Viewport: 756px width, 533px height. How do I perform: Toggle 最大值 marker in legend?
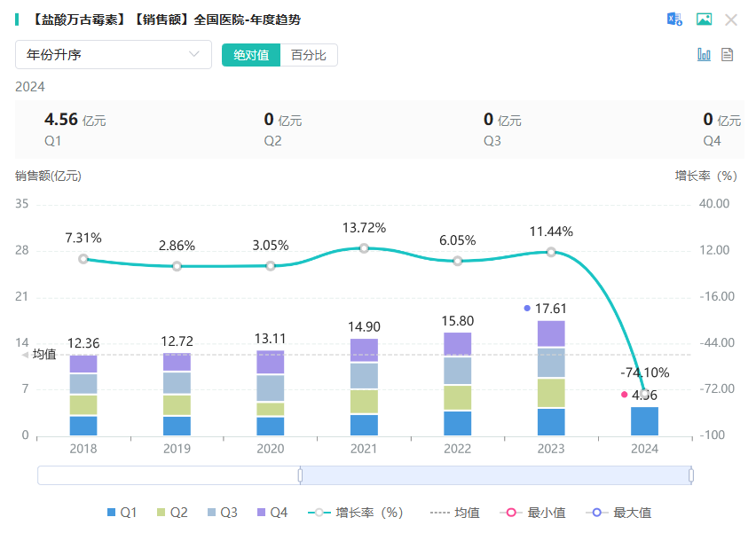[618, 513]
